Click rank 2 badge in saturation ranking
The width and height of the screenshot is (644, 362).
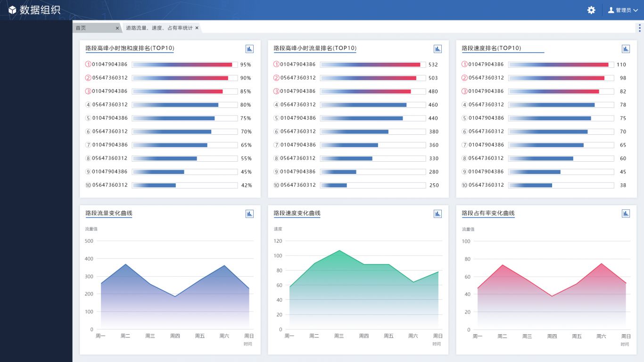point(88,78)
